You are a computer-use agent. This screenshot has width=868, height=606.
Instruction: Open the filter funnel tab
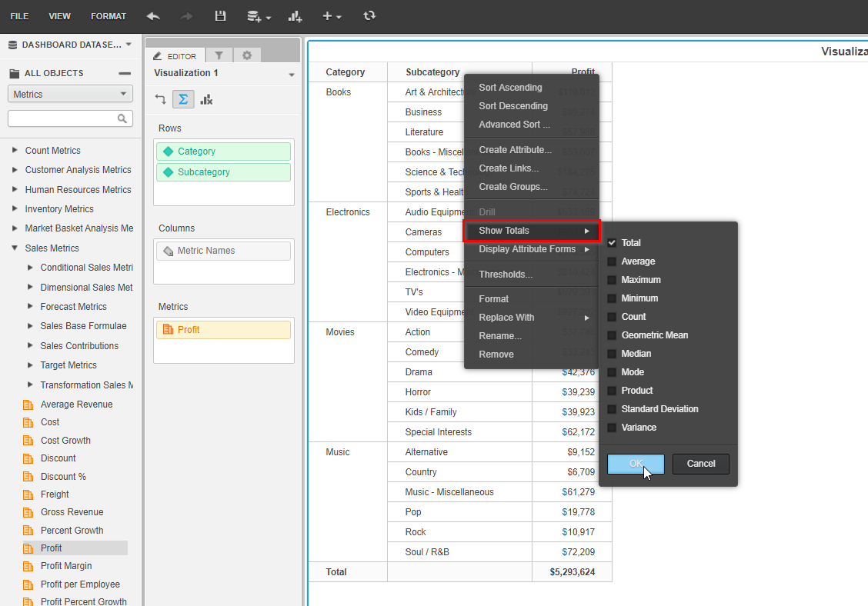tap(219, 55)
